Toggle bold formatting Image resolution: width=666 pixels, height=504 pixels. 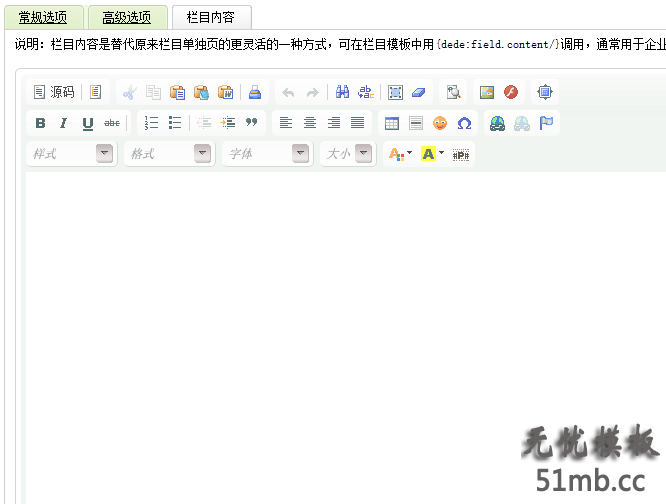pyautogui.click(x=40, y=123)
